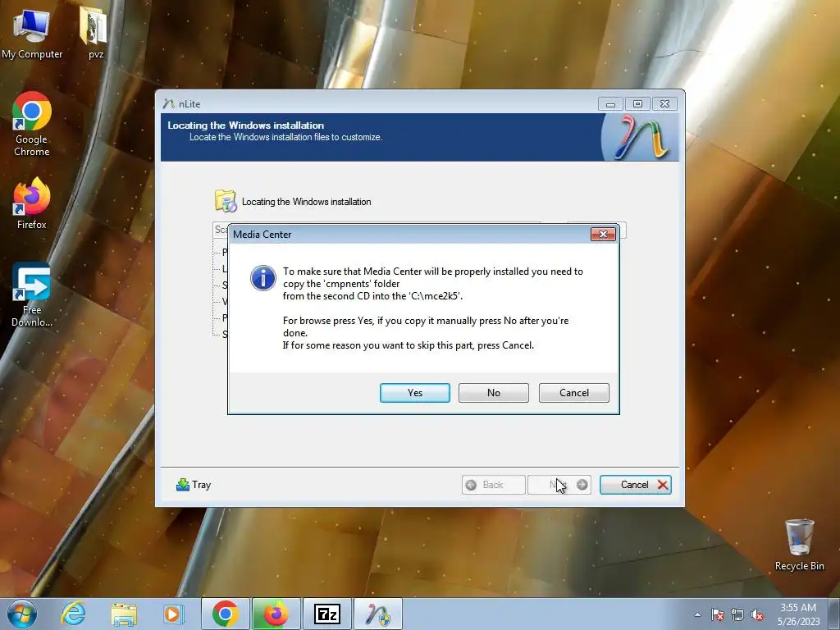Image resolution: width=840 pixels, height=630 pixels.
Task: Show hidden tray icons arrow
Action: (697, 614)
